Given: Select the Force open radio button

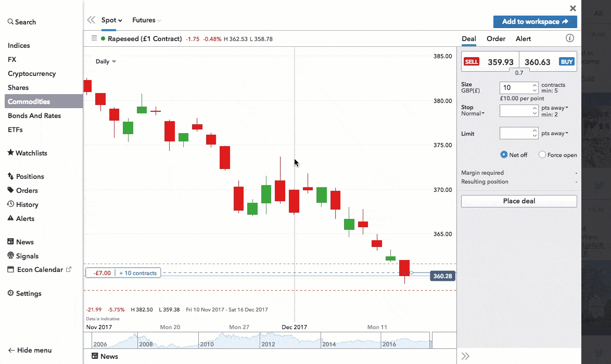Looking at the screenshot, I should click(542, 154).
